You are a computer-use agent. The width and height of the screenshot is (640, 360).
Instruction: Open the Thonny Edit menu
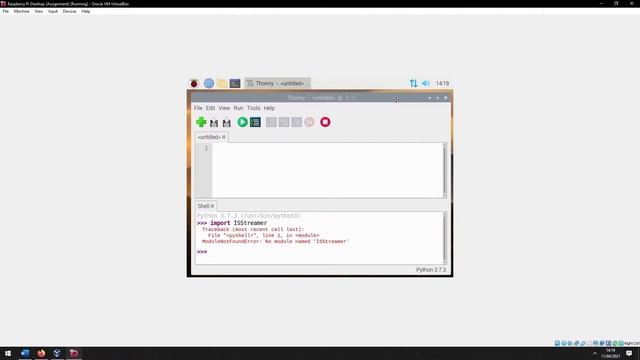coord(210,108)
